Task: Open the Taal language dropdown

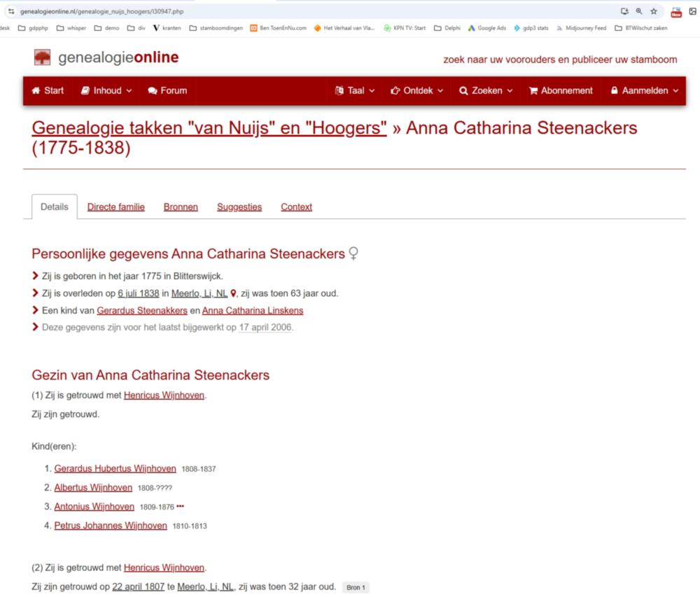Action: (355, 90)
